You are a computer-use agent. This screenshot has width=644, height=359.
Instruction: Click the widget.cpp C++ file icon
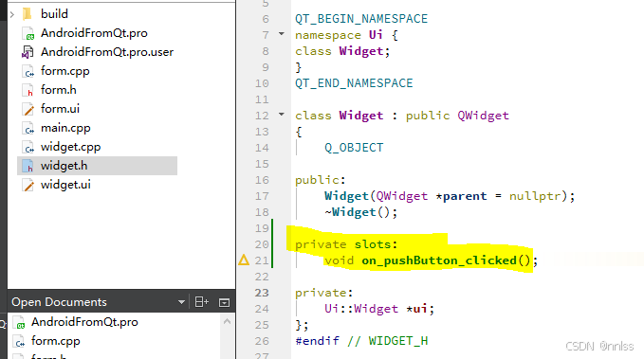[x=28, y=147]
